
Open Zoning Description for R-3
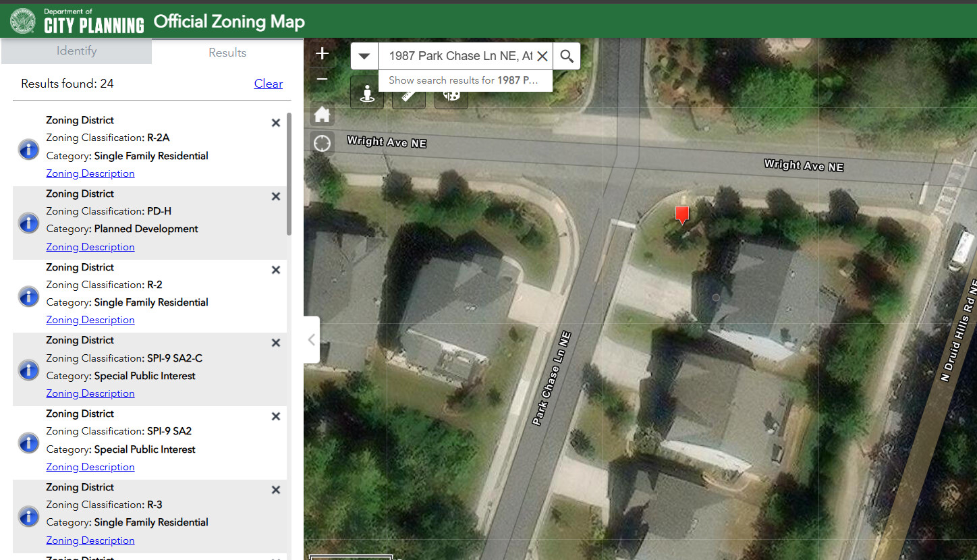pyautogui.click(x=90, y=540)
